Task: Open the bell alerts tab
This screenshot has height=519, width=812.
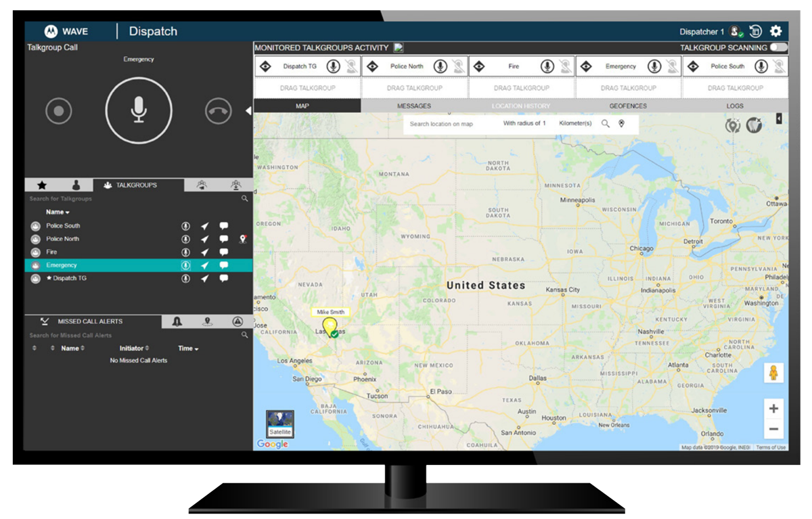Action: click(177, 322)
